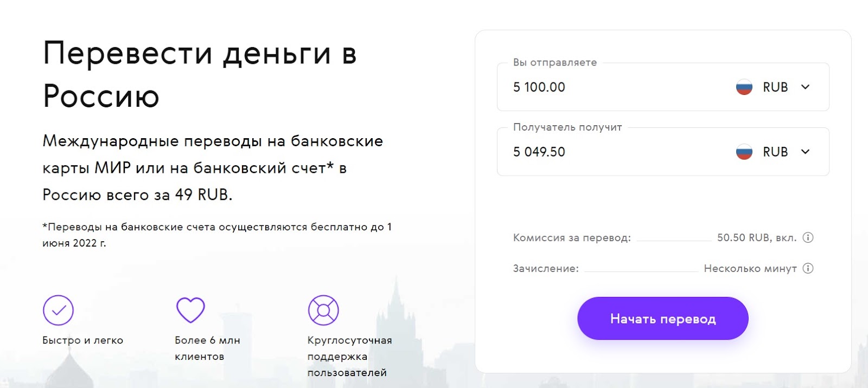Click the checkmark circle icon above Быстро и легко
868x388 pixels.
coord(58,310)
